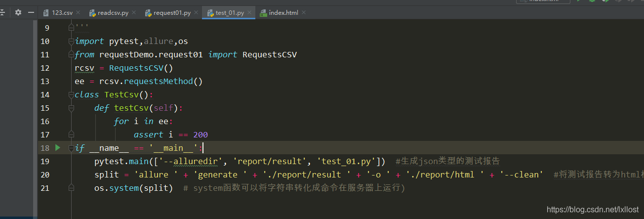Run the __main__ block with green gutter arrow
Screen dimensions: 644x219
click(58, 147)
